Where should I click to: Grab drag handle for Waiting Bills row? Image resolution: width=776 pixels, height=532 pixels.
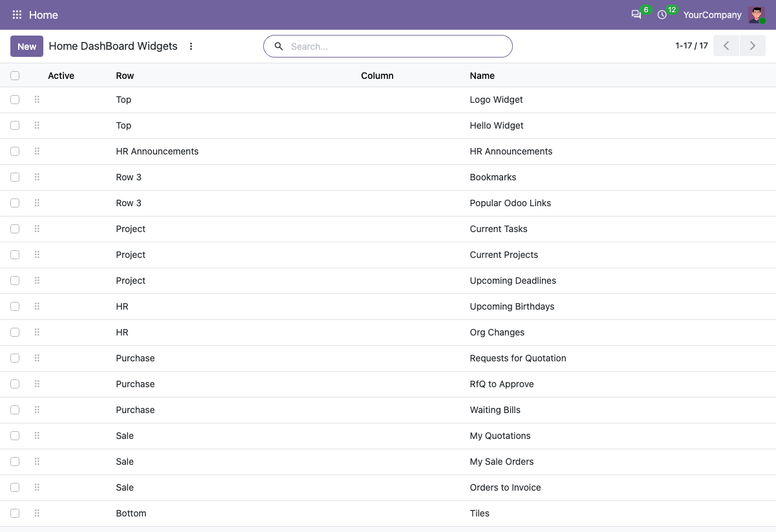(37, 410)
